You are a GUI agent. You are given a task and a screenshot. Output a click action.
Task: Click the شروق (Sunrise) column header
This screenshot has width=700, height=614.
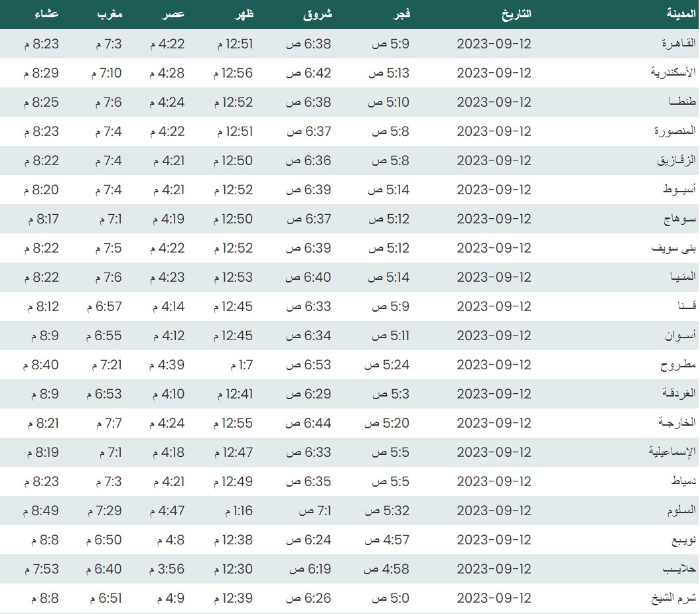[x=317, y=14]
